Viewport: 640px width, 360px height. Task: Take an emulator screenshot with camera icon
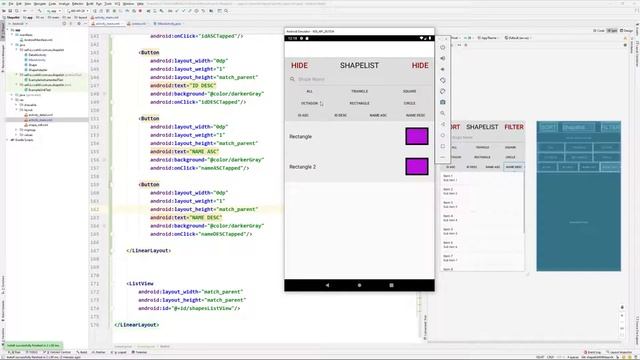pyautogui.click(x=442, y=102)
